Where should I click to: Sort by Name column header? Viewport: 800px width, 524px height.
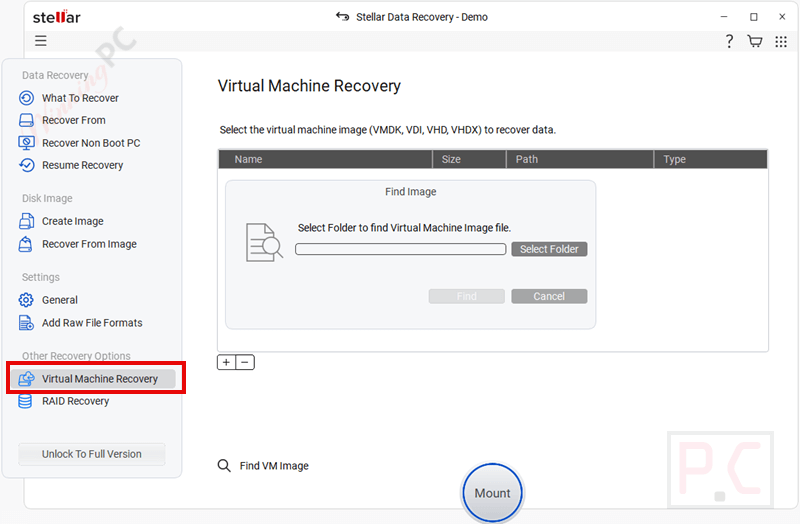tap(326, 159)
